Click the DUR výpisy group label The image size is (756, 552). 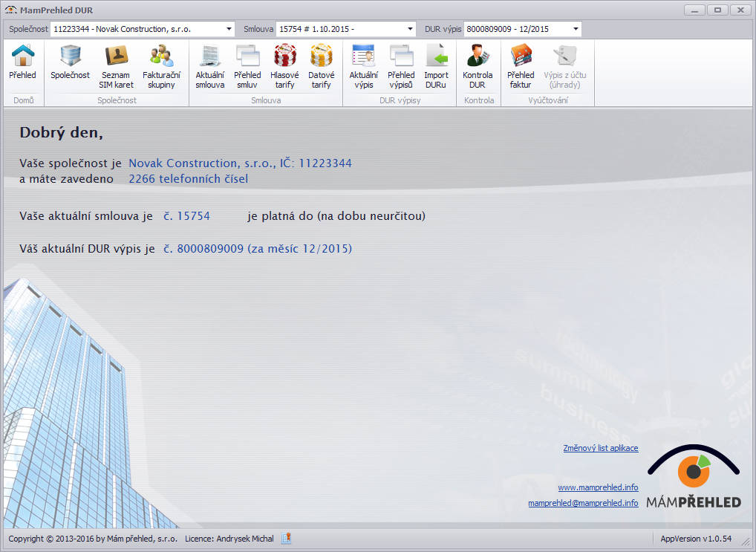pyautogui.click(x=400, y=100)
